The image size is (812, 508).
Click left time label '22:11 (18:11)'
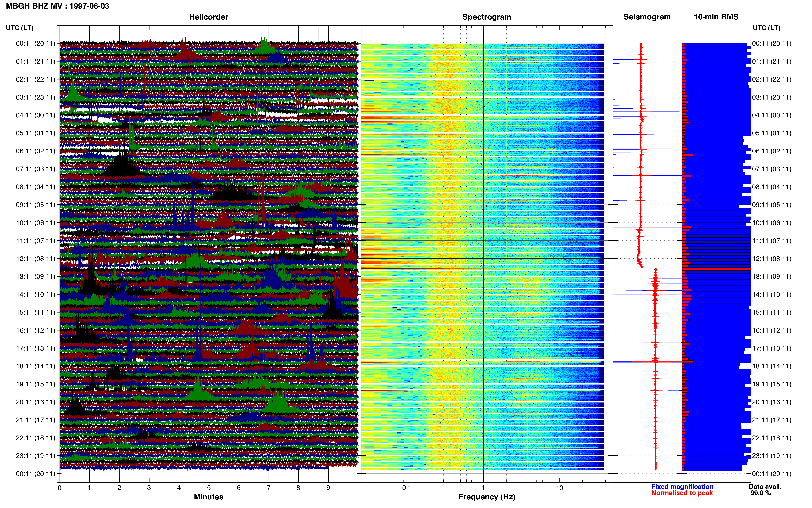coord(36,438)
